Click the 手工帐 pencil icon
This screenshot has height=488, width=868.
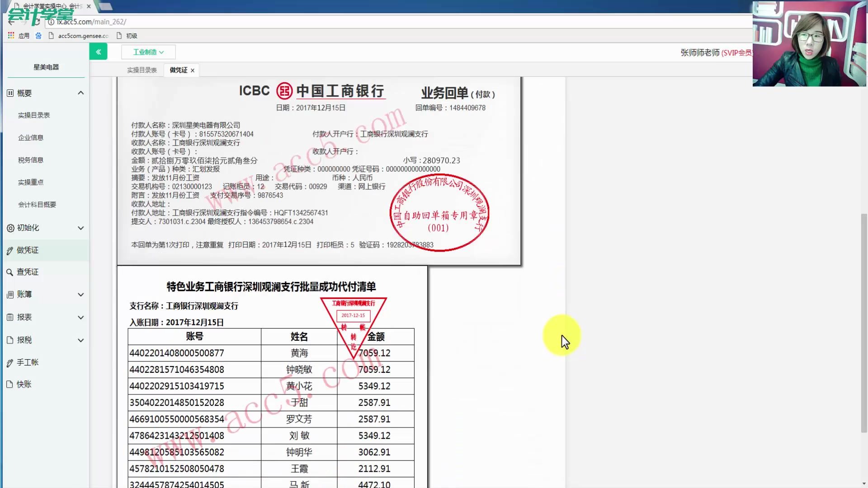pyautogui.click(x=10, y=363)
